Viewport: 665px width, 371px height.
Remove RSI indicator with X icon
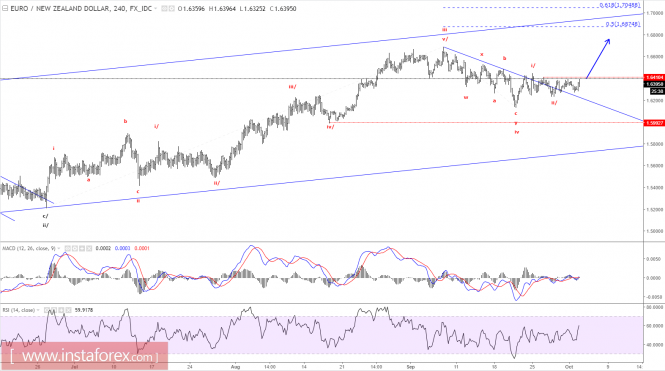68,310
